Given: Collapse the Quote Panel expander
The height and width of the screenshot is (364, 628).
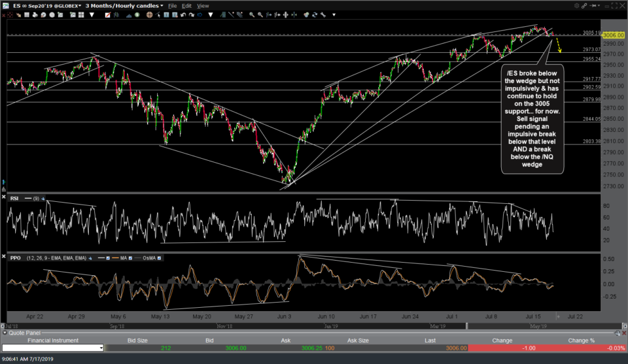Looking at the screenshot, I should click(5, 333).
